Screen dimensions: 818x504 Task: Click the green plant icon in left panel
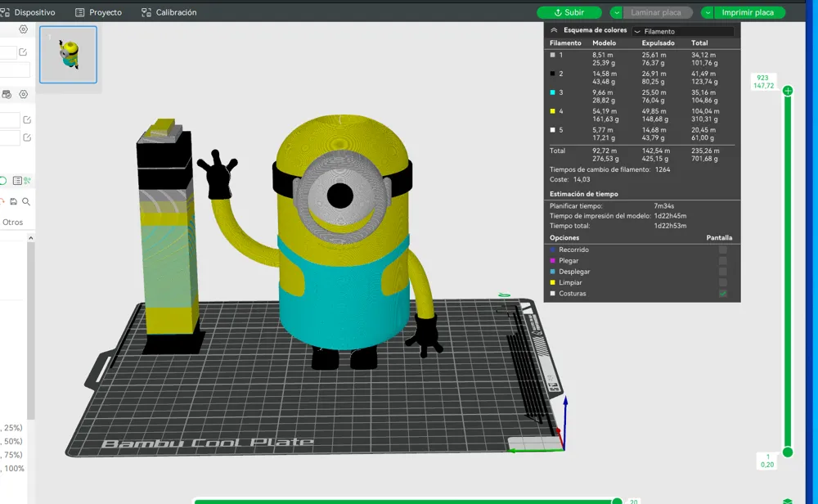(x=25, y=178)
